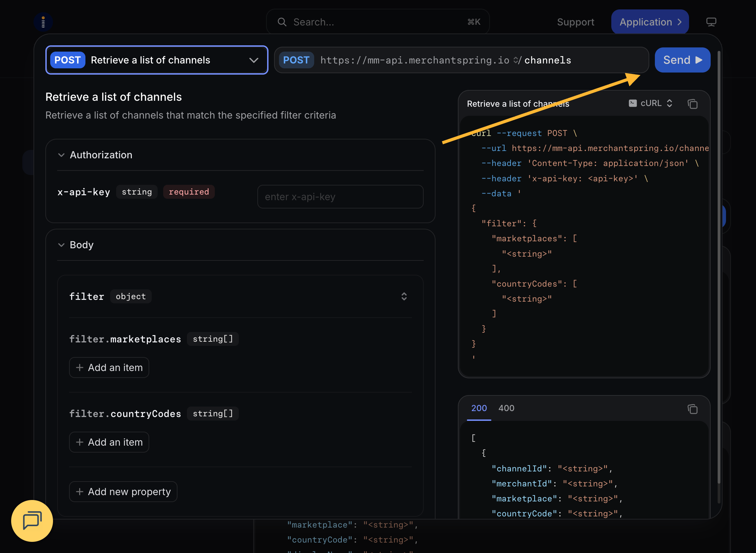Image resolution: width=756 pixels, height=553 pixels.
Task: Click the description text under the heading
Action: [x=191, y=115]
